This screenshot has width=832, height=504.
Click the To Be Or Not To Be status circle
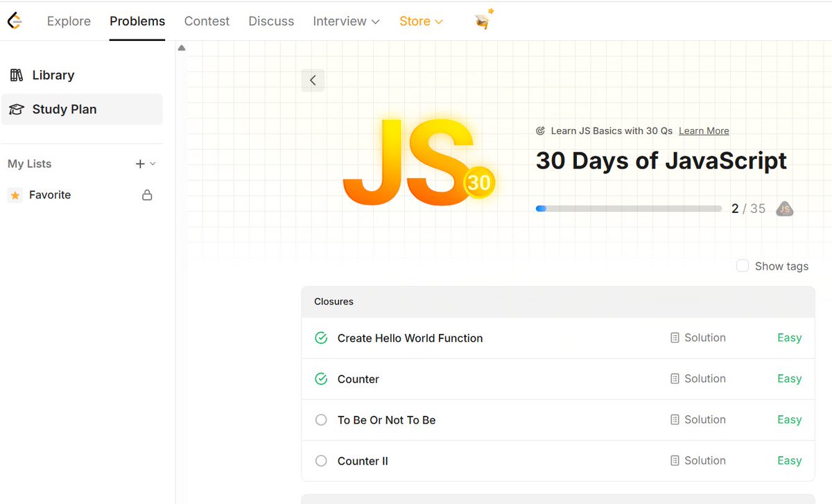point(321,420)
